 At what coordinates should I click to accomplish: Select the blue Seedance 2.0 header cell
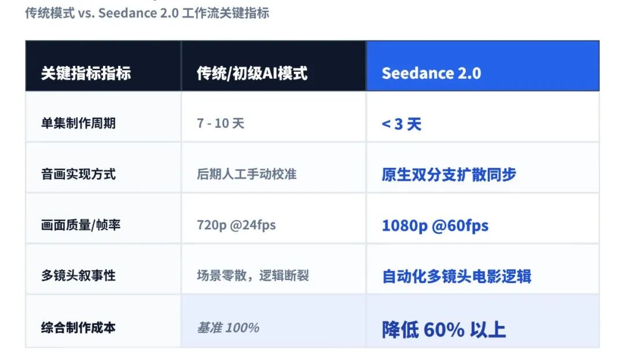click(x=431, y=73)
